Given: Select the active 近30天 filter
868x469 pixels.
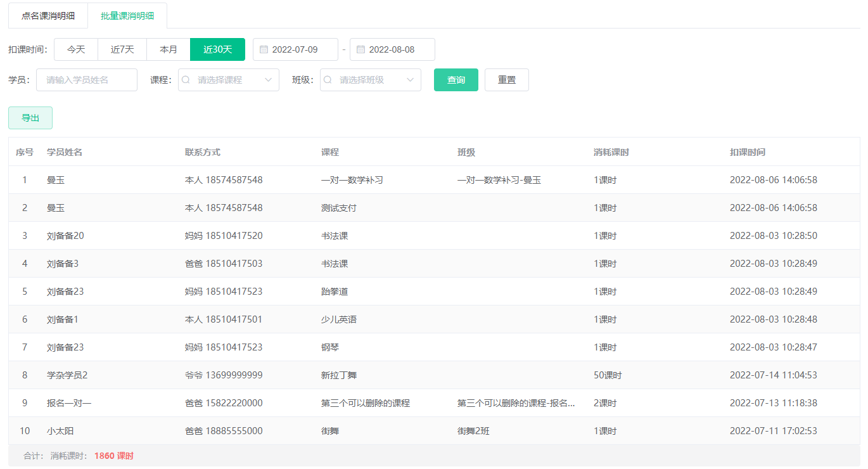Looking at the screenshot, I should pos(217,49).
